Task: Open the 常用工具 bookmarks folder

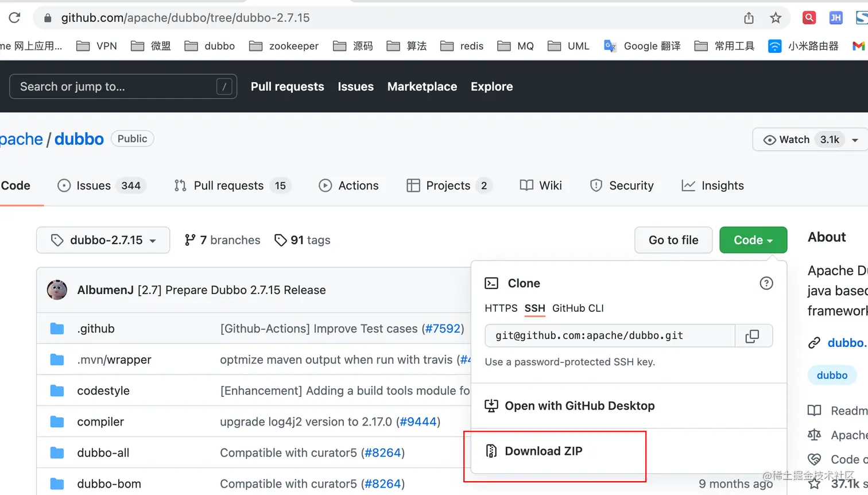Action: (724, 46)
